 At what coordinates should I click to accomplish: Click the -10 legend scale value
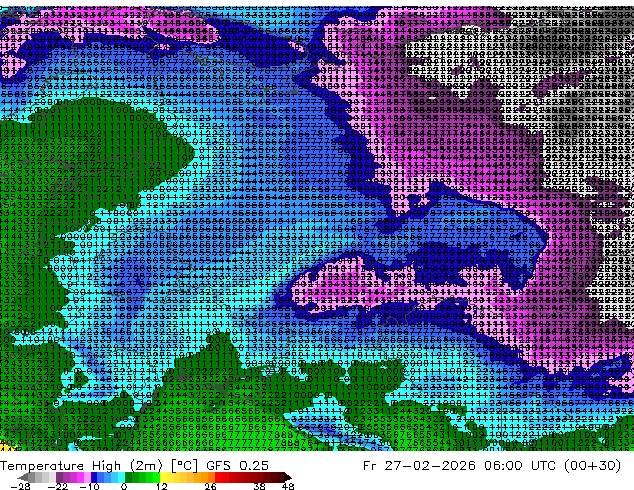(89, 486)
